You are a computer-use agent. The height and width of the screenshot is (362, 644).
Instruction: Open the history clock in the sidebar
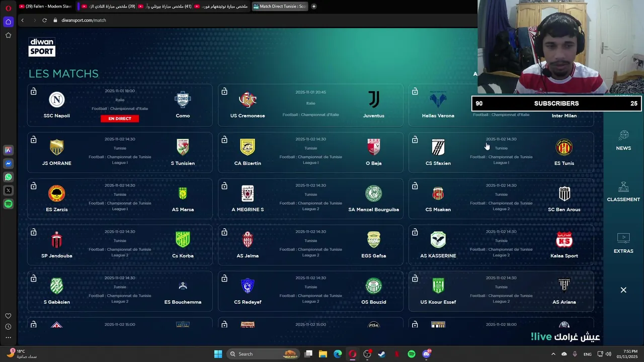click(8, 327)
